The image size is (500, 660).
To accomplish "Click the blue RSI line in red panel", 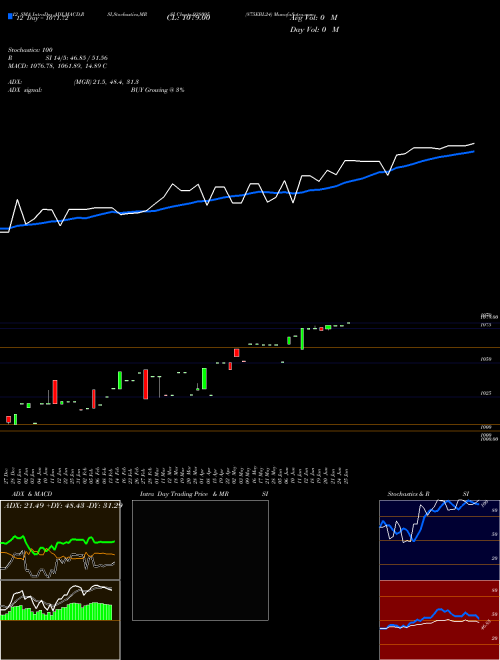I will point(429,619).
